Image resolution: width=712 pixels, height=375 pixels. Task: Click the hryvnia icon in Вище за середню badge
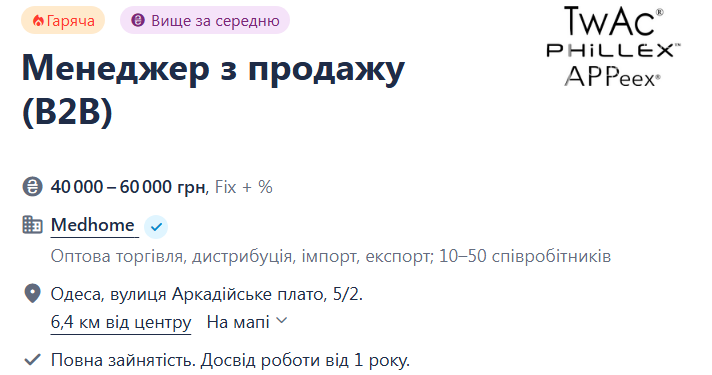click(138, 20)
